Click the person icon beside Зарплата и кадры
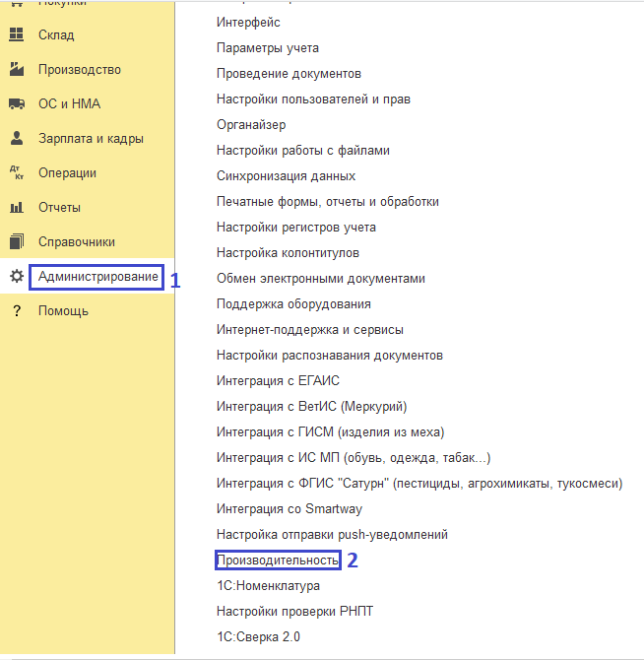 click(16, 139)
